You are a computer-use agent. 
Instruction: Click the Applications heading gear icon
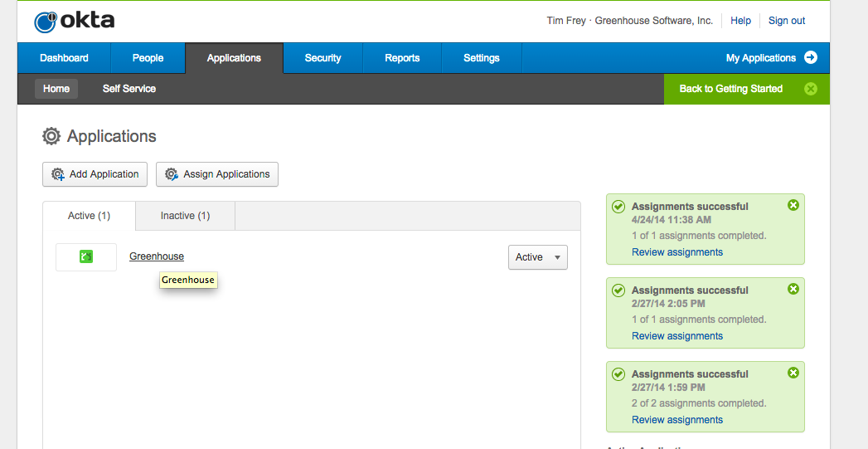pos(51,136)
